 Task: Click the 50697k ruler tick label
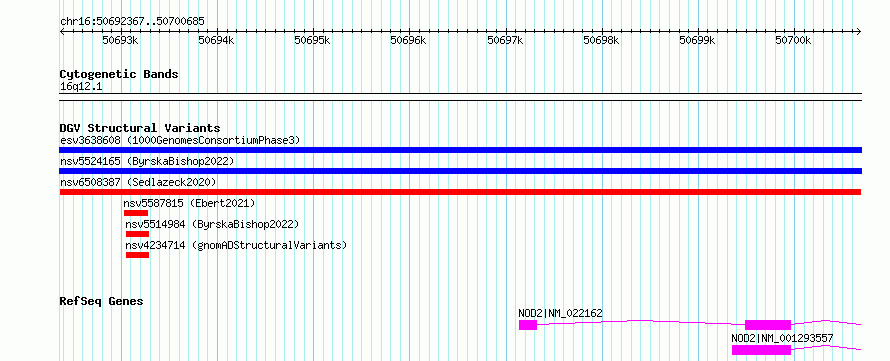505,40
